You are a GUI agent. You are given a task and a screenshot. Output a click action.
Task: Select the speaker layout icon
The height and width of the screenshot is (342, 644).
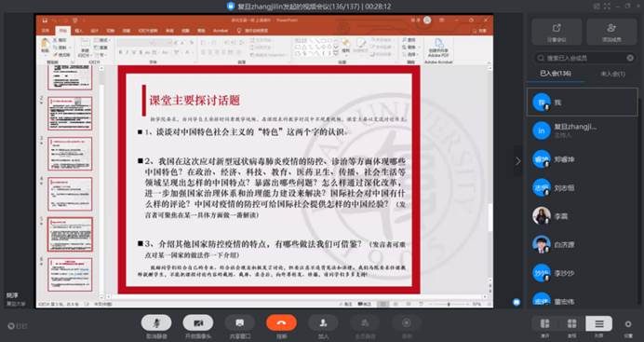(545, 324)
